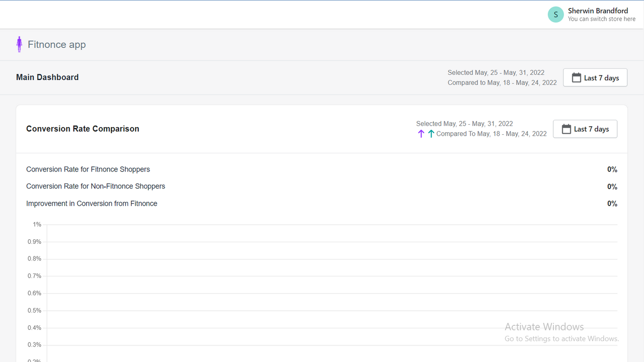Click the 0% value for Fitnonce Shoppers
Viewport: 644px width, 362px height.
click(x=612, y=169)
